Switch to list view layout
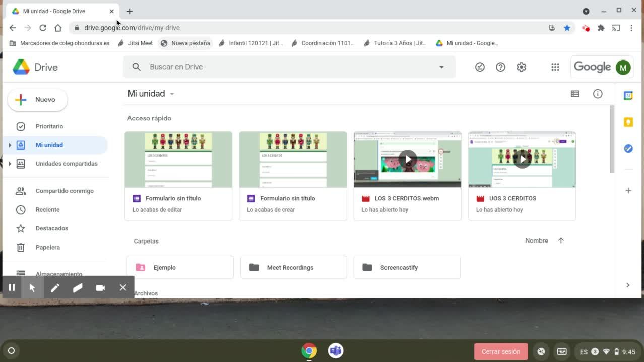This screenshot has width=644, height=362. pos(575,94)
